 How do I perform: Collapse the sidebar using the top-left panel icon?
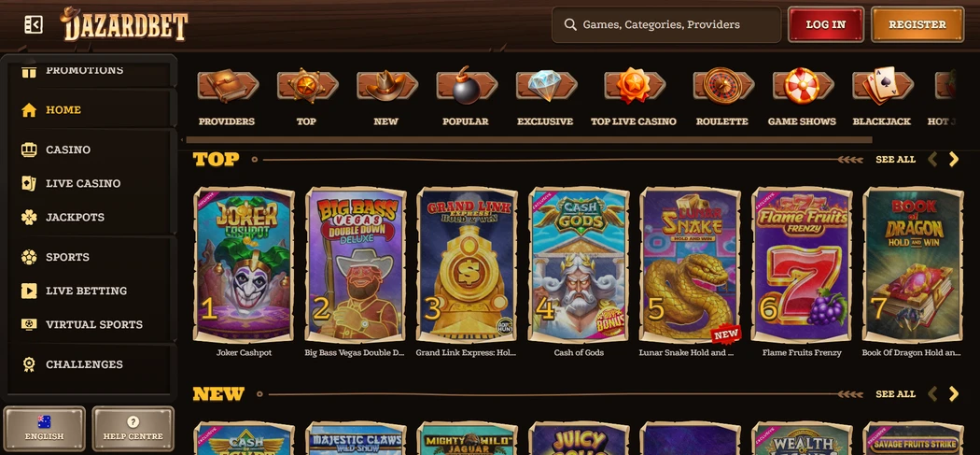pos(33,24)
